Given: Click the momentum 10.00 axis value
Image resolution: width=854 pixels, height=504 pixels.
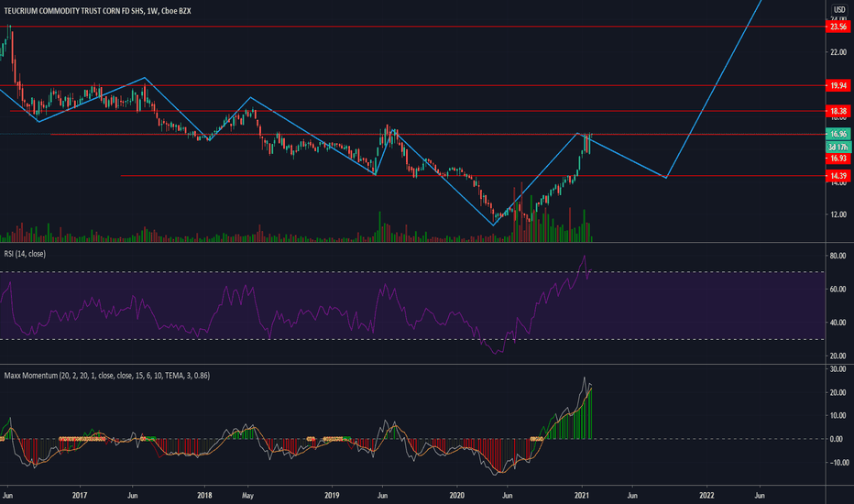Looking at the screenshot, I should coord(838,415).
